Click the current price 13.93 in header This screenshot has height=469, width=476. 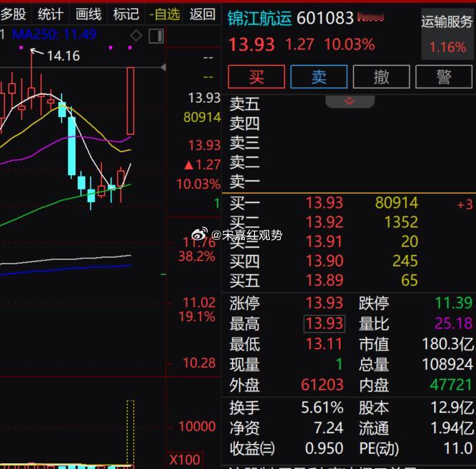coord(252,45)
